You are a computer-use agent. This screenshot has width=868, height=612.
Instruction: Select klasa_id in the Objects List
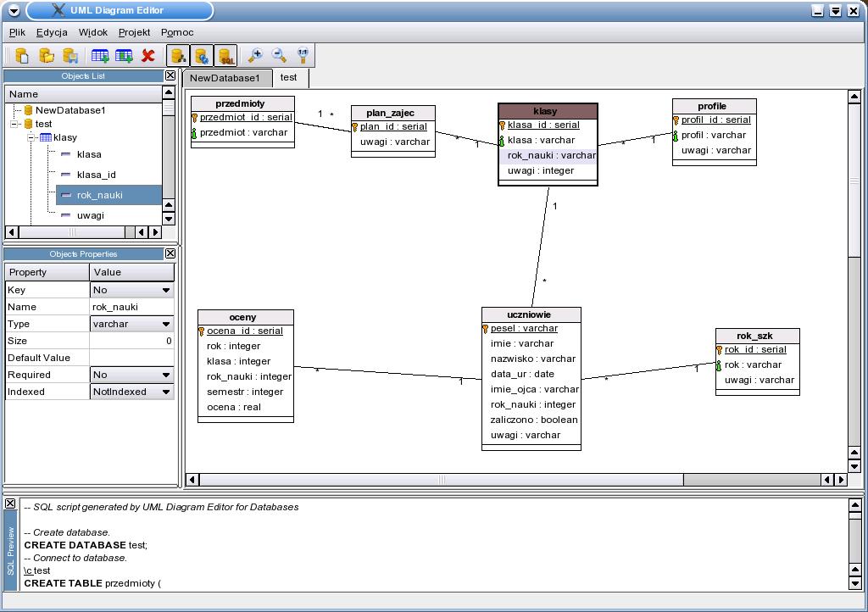click(96, 175)
